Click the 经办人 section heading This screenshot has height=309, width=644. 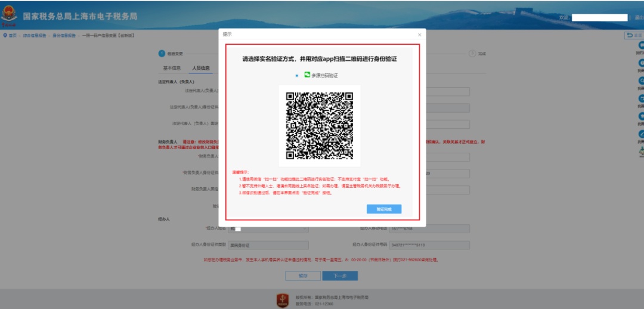(x=164, y=219)
